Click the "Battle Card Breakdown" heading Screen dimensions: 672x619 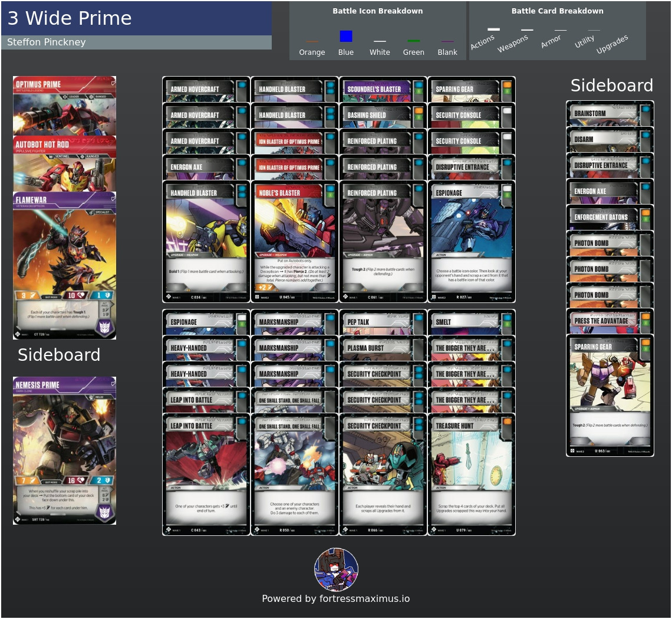(557, 11)
